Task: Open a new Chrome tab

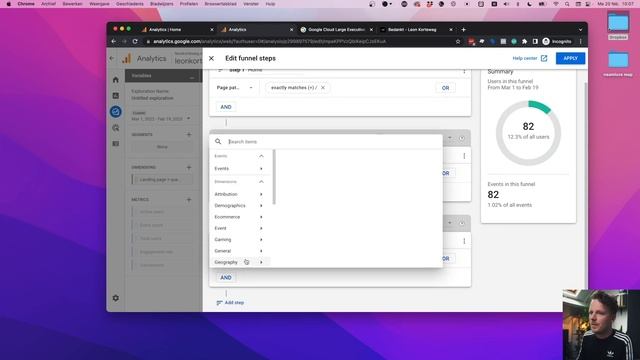Action: coord(463,30)
